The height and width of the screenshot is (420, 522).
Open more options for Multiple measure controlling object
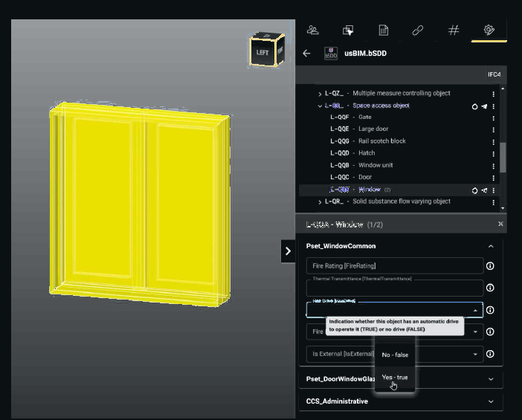click(493, 94)
